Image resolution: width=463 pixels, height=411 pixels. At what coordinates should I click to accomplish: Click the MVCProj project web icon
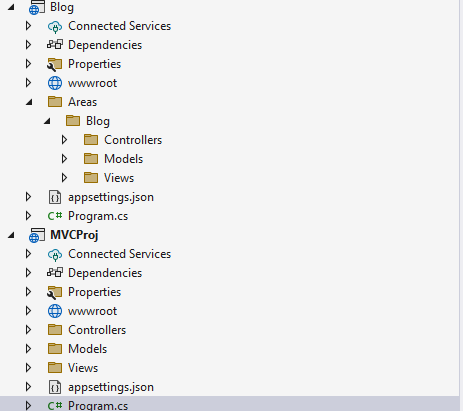pos(37,235)
